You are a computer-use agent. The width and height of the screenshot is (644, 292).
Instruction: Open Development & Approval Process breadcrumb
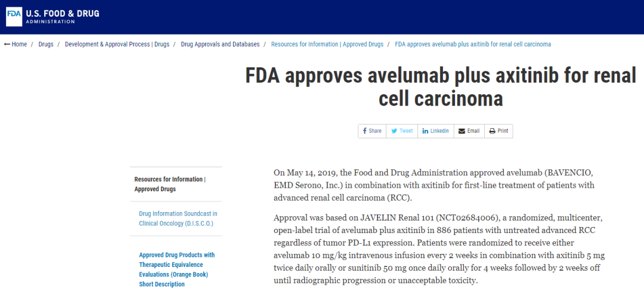117,44
